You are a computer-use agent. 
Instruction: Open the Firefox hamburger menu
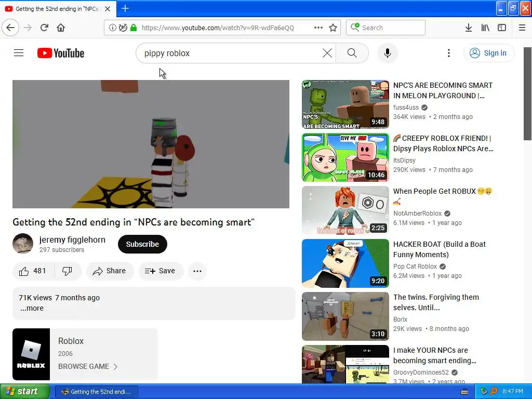tap(522, 28)
